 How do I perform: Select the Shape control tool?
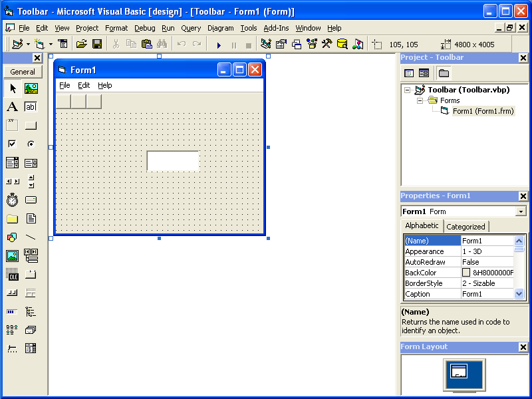[x=13, y=237]
